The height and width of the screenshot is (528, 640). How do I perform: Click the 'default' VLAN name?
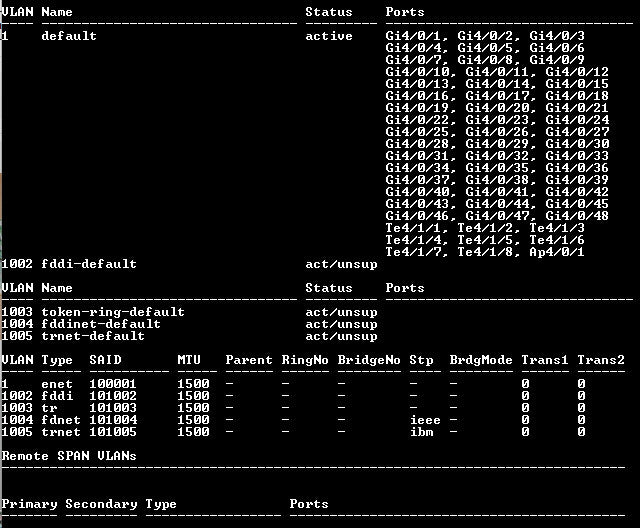tap(69, 36)
